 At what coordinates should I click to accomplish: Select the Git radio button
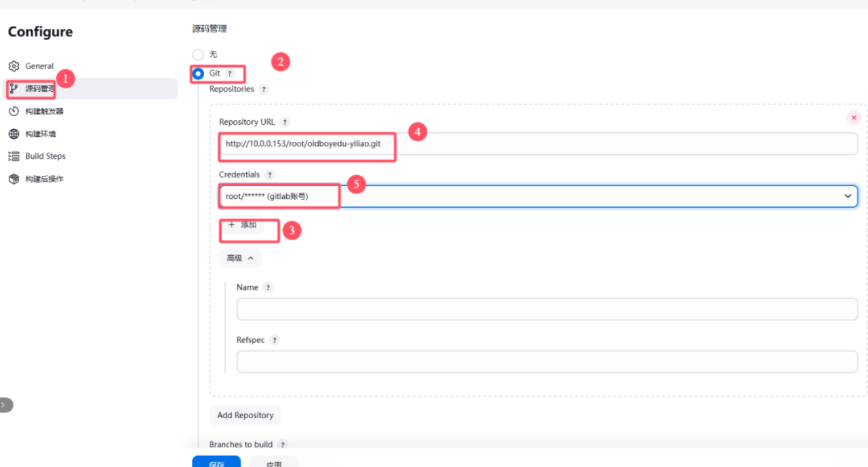coord(198,73)
